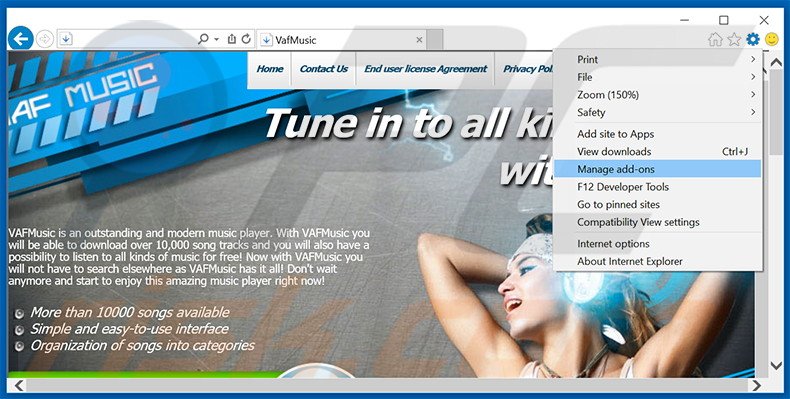Close the VafMusic tab
The width and height of the screenshot is (790, 399).
(x=419, y=40)
